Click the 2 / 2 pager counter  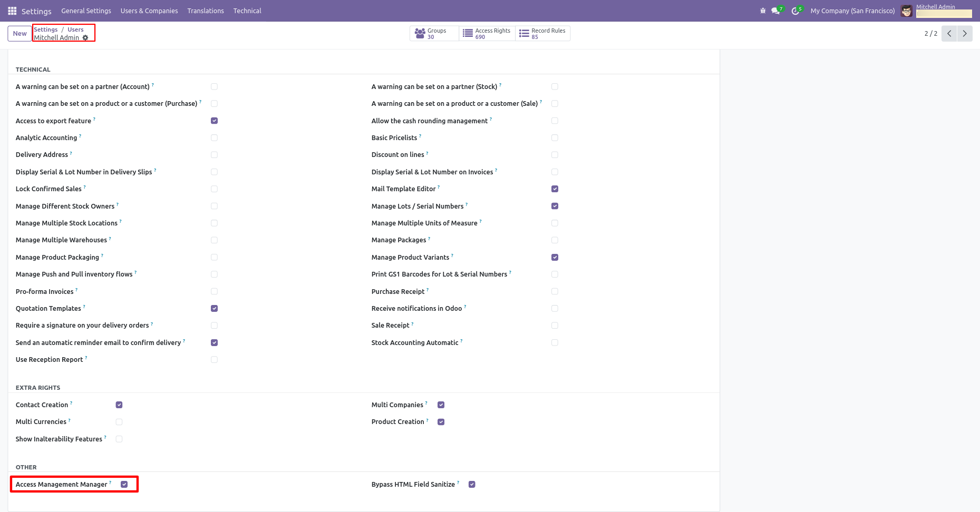(x=930, y=33)
